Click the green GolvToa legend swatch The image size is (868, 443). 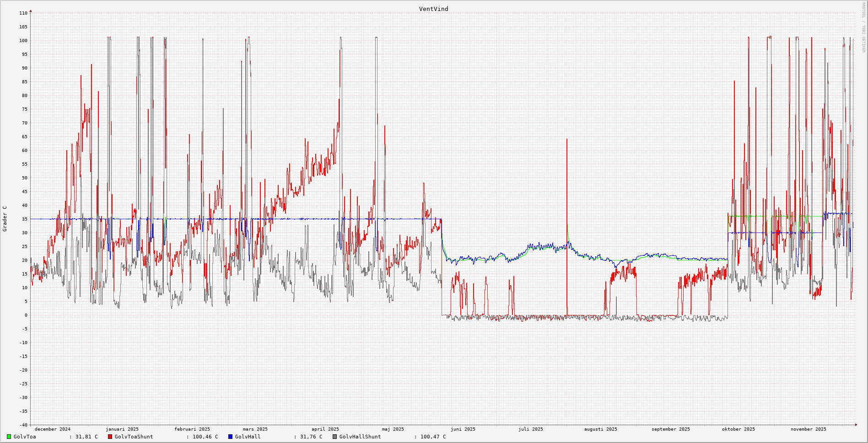tap(9, 437)
